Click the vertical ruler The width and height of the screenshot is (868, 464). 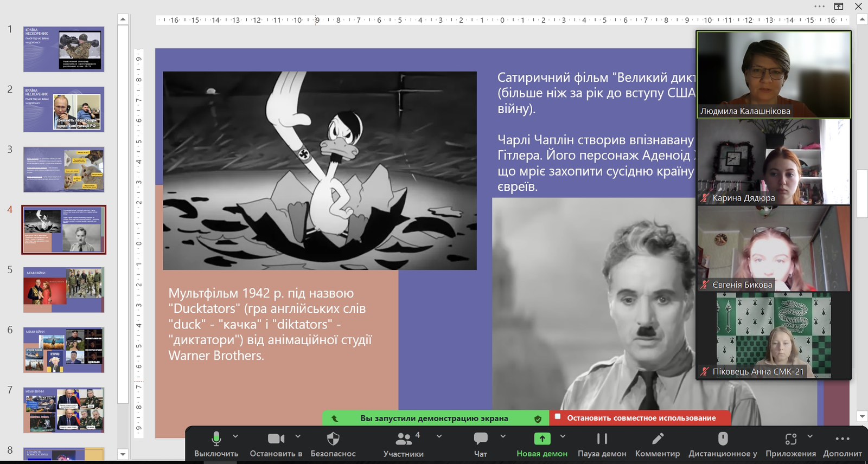pyautogui.click(x=138, y=243)
